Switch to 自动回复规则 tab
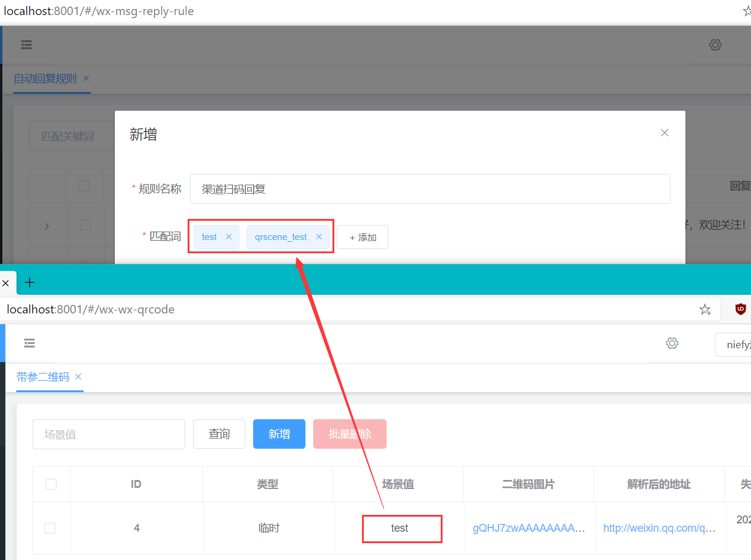The width and height of the screenshot is (751, 560). 45,79
